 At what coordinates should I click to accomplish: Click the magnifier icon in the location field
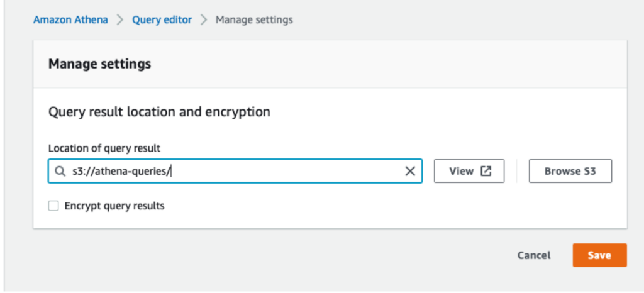60,171
